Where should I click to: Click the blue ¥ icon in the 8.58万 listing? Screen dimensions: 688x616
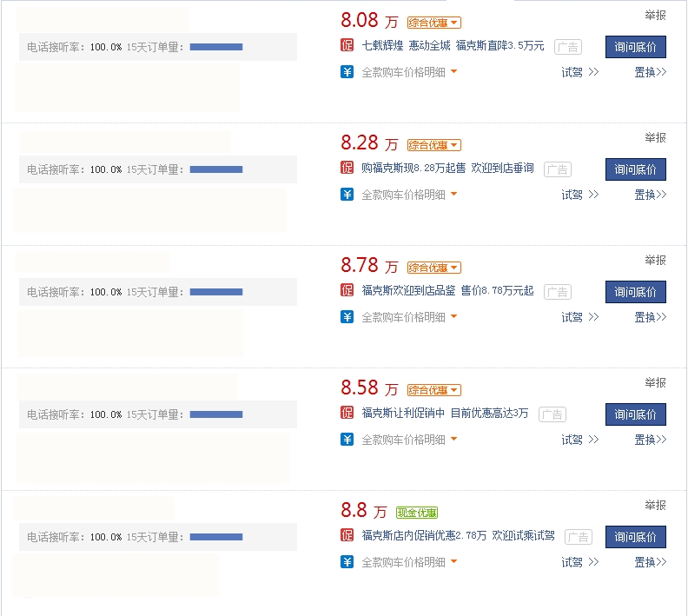point(347,440)
